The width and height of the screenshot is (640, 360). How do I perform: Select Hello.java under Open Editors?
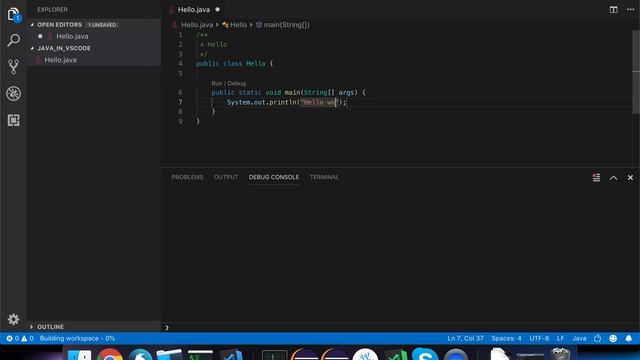72,36
